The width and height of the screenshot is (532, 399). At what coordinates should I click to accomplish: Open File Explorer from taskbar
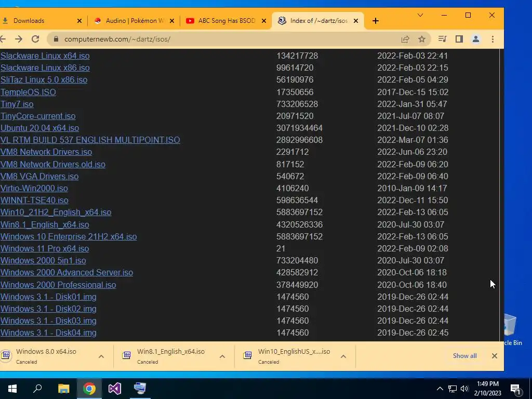point(63,389)
